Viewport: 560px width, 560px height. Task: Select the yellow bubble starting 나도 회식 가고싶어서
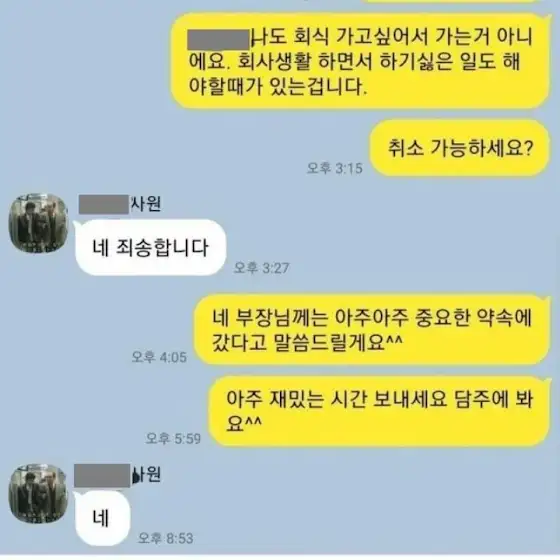point(360,61)
